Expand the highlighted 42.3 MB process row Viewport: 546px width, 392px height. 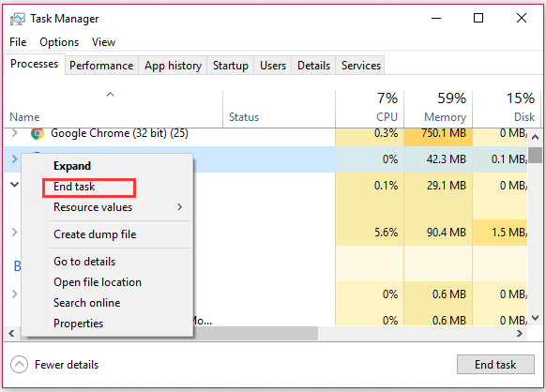(x=14, y=159)
